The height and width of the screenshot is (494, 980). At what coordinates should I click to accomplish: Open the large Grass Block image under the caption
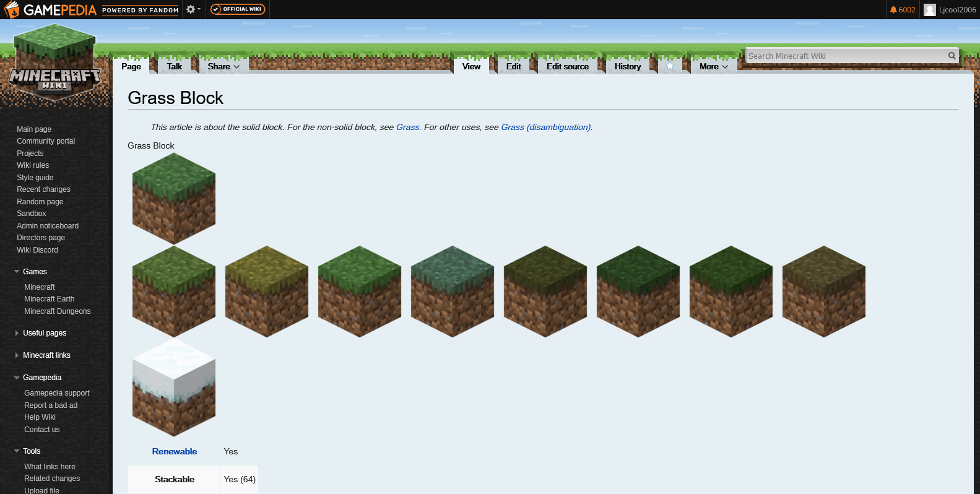[x=174, y=198]
